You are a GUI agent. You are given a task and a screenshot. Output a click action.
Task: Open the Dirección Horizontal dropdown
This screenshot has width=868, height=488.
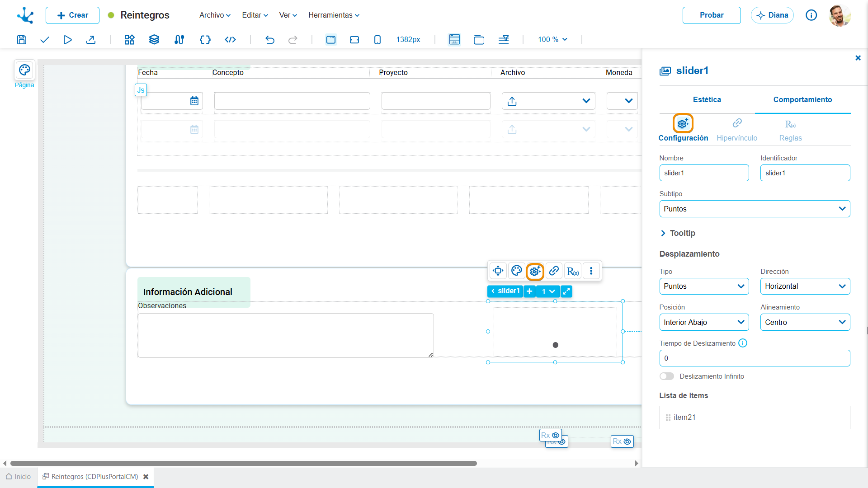(805, 286)
